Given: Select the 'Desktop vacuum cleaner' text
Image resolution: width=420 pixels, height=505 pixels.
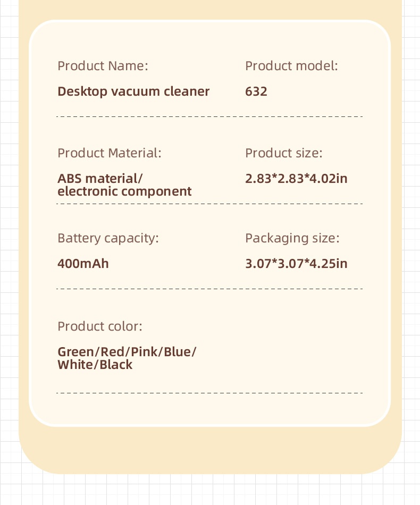Looking at the screenshot, I should [x=133, y=91].
